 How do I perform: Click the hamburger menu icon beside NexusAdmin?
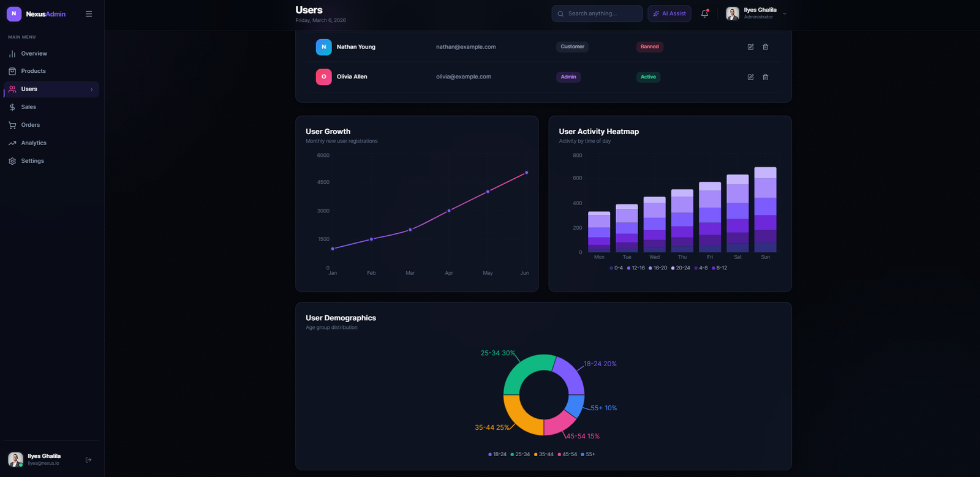coord(89,13)
